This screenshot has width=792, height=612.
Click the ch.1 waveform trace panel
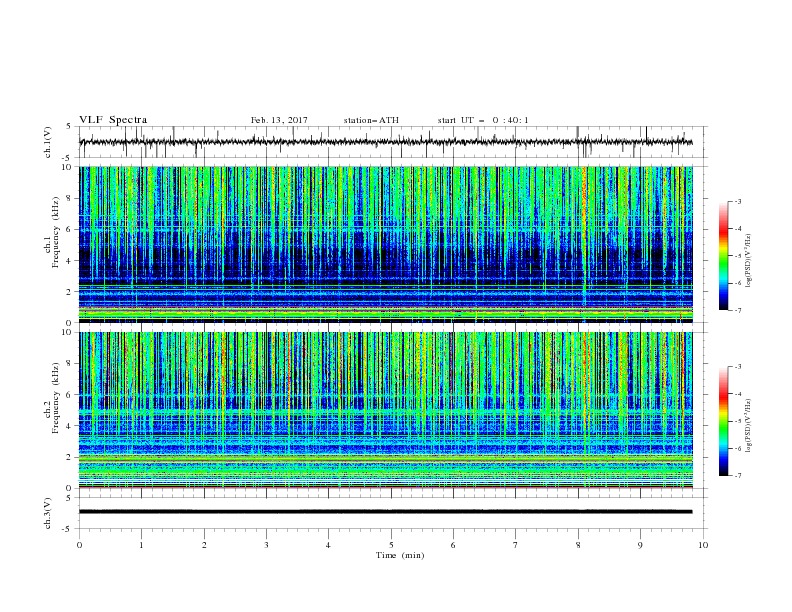point(392,142)
